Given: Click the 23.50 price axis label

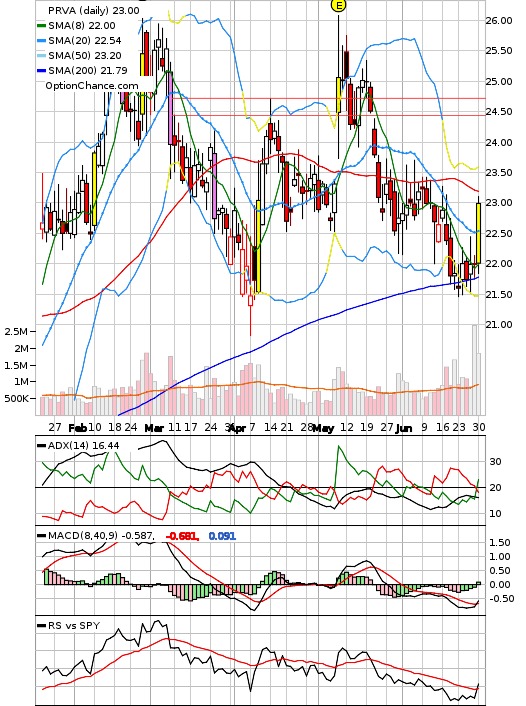Looking at the screenshot, I should coord(499,172).
